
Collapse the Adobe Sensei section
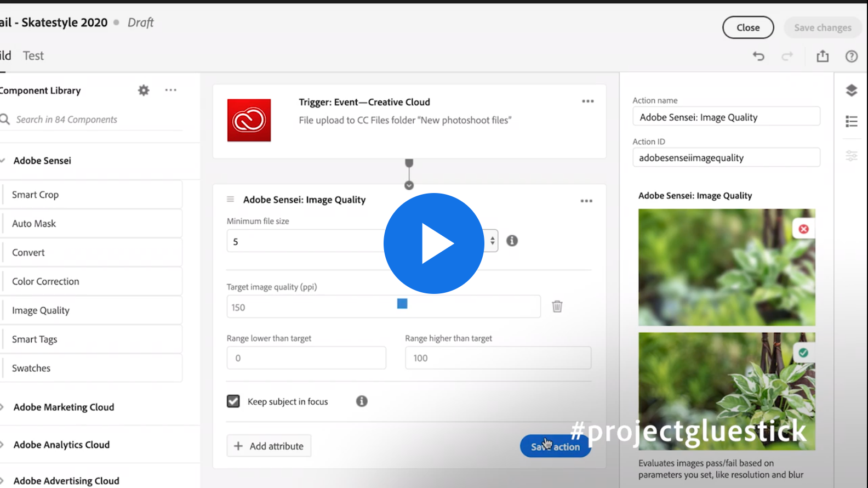point(3,161)
